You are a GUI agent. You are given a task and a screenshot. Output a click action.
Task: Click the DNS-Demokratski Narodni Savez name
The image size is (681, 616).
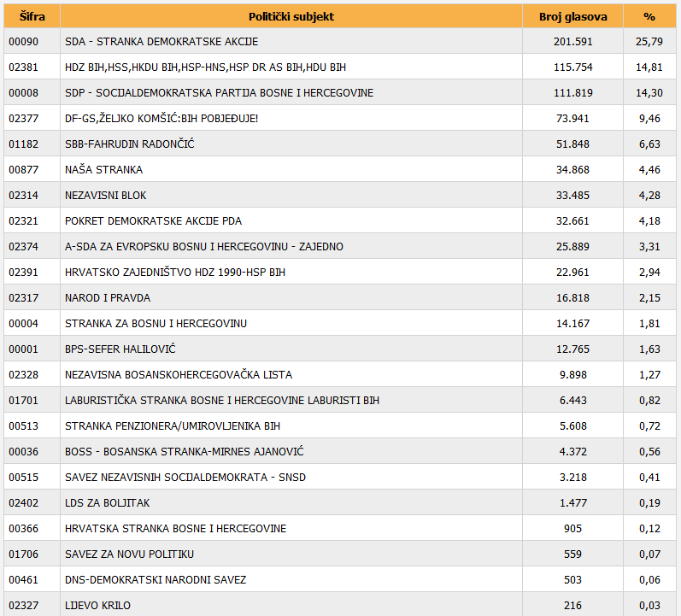click(156, 580)
